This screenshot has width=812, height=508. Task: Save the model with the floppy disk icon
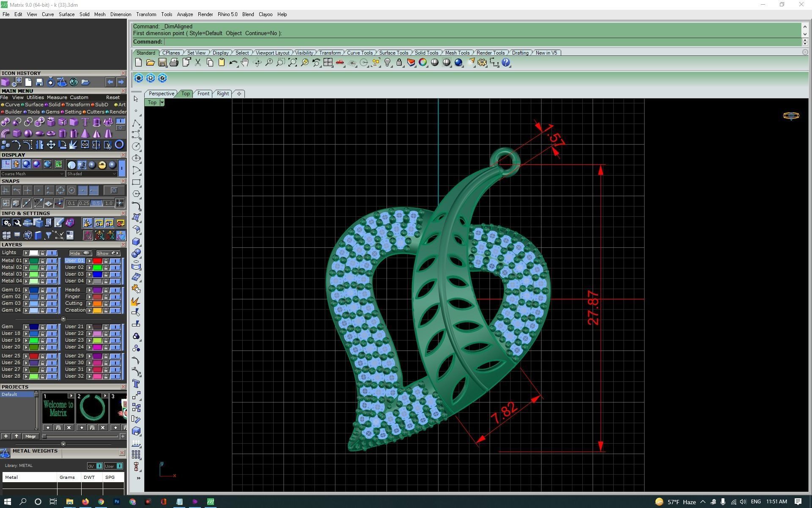point(162,63)
